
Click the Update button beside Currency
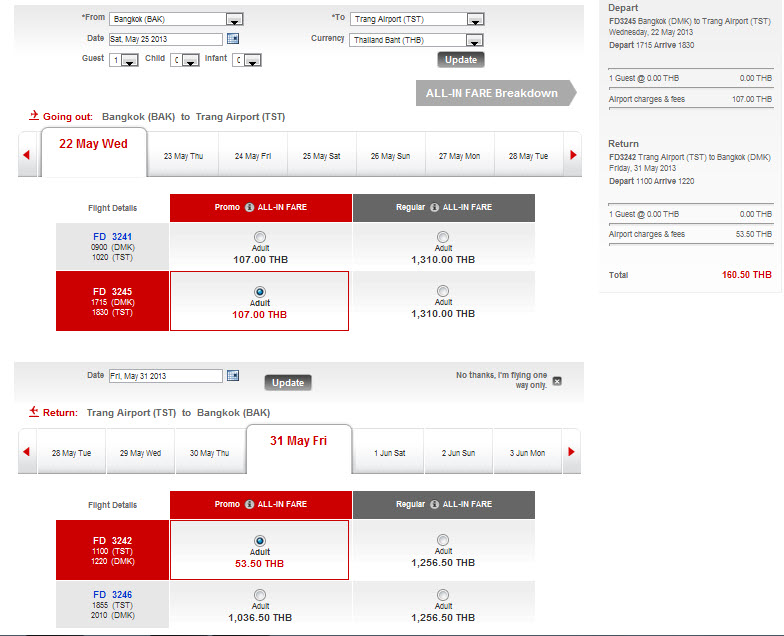[x=461, y=60]
